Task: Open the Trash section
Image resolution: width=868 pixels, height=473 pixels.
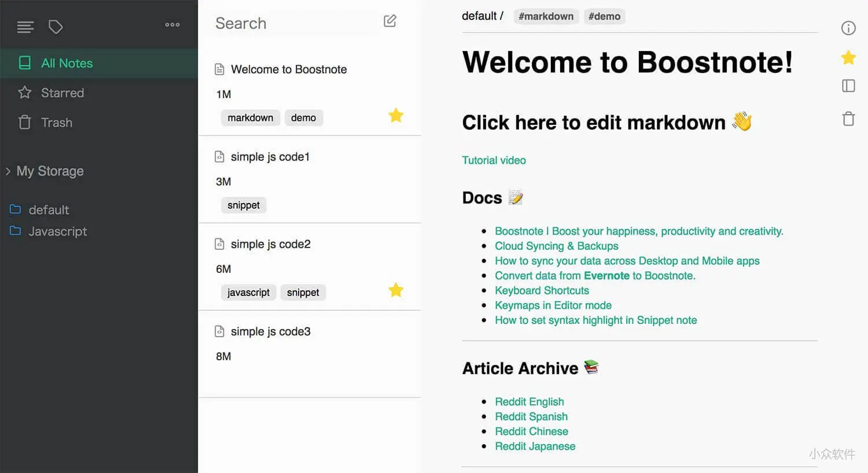Action: (x=56, y=123)
